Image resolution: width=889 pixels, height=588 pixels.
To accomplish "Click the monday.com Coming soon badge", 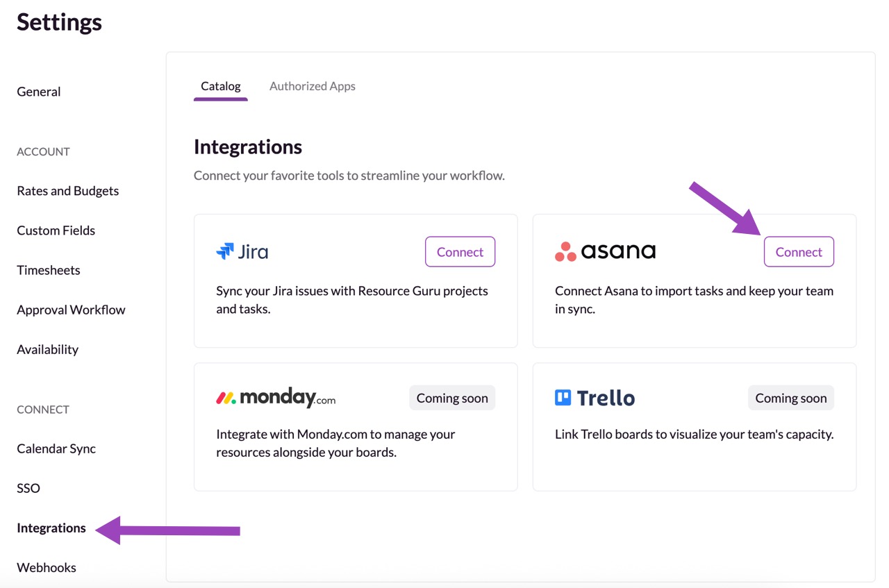I will click(452, 398).
